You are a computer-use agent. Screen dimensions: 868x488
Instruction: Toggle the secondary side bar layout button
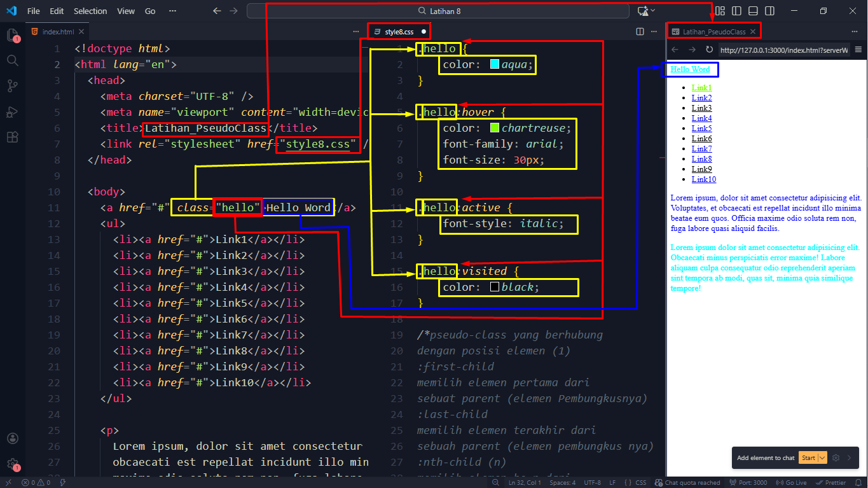click(x=769, y=11)
